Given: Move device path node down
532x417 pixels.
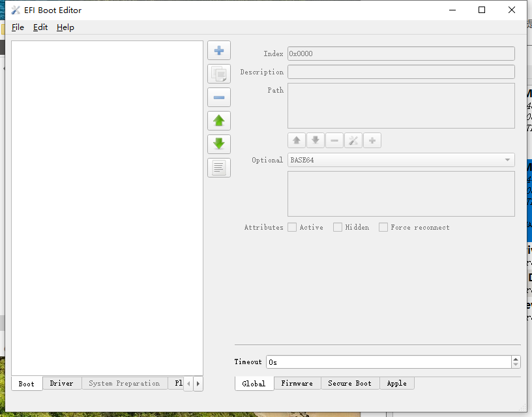Looking at the screenshot, I should (x=316, y=140).
